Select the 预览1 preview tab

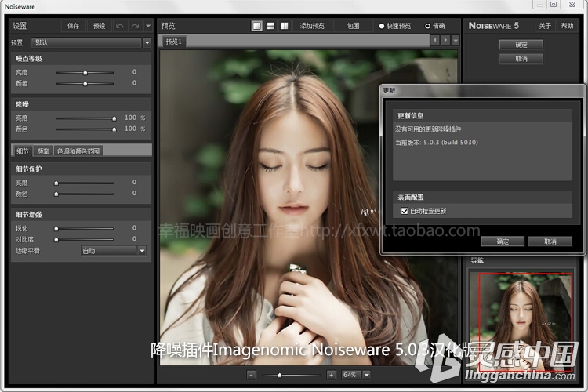click(174, 42)
